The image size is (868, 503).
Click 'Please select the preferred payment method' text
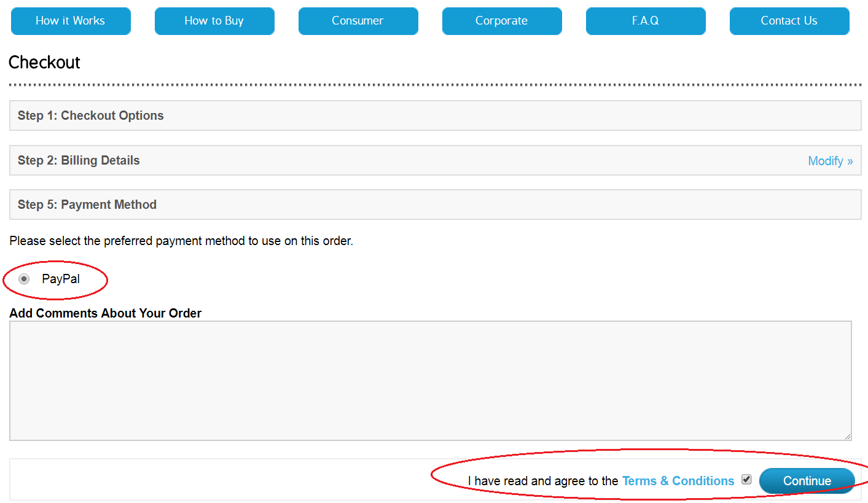tap(181, 241)
